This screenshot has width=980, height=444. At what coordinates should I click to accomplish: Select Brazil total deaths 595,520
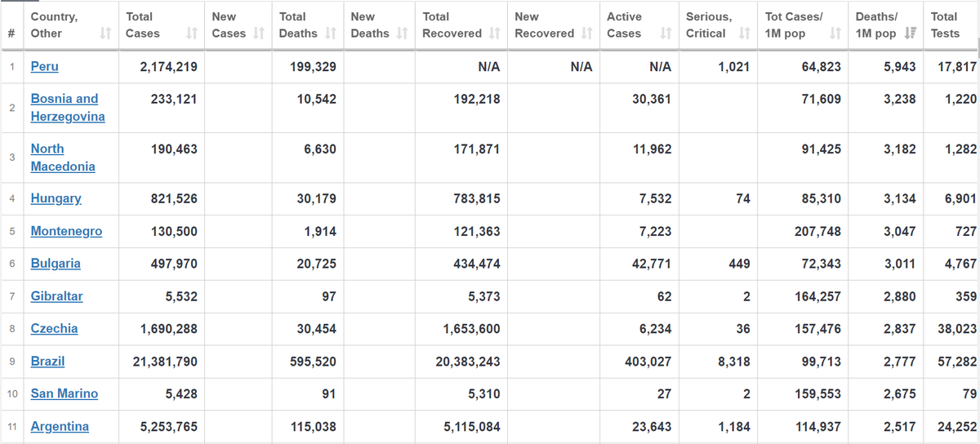click(x=314, y=362)
